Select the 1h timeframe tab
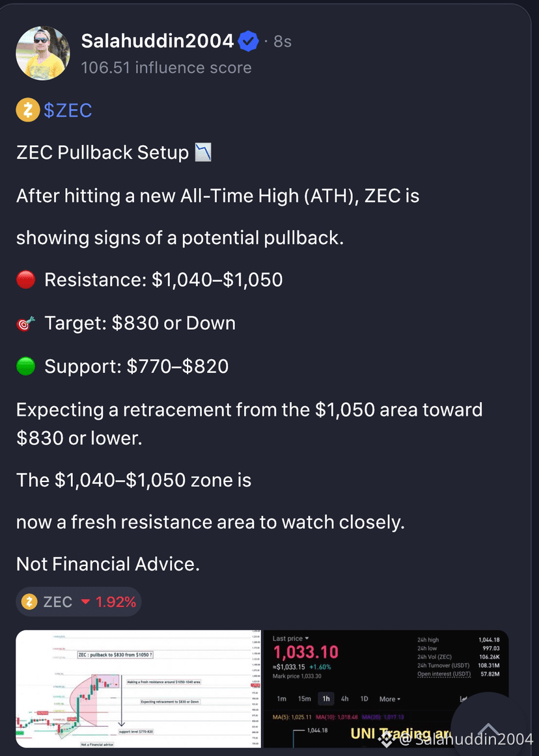This screenshot has height=756, width=539. coord(326,699)
